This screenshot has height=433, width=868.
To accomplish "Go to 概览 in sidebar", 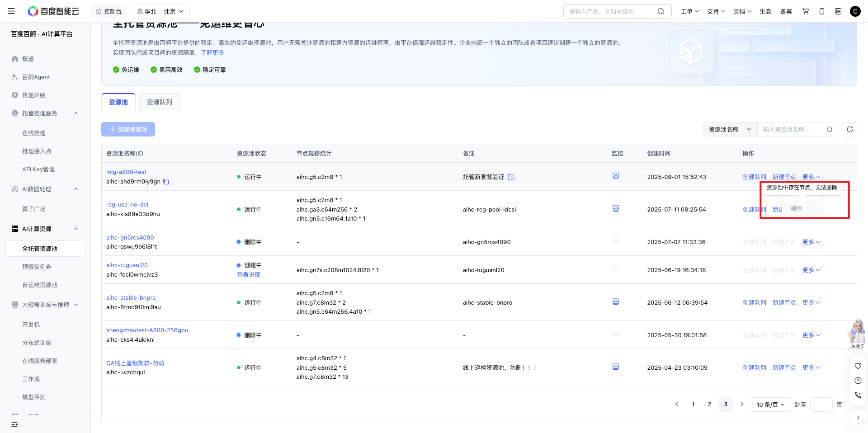I will click(x=28, y=59).
